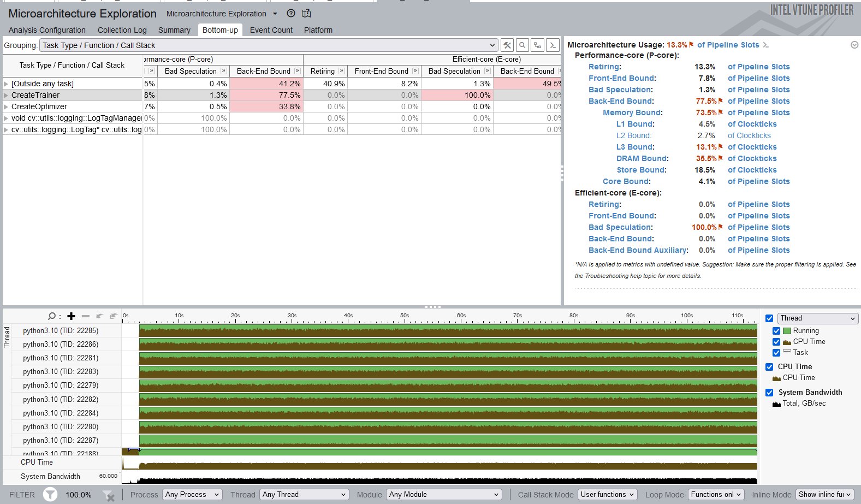Click the search magnifier in the grid toolbar
This screenshot has width=861, height=504.
click(x=522, y=45)
